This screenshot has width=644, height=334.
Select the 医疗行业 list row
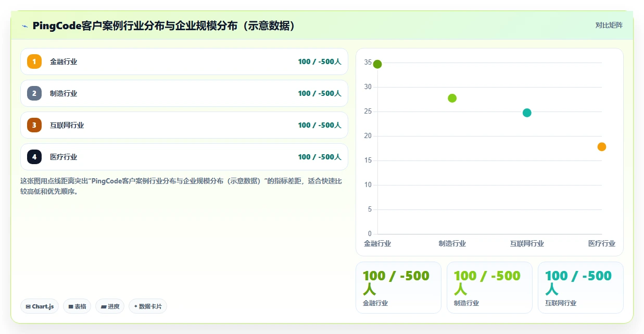[x=184, y=157]
